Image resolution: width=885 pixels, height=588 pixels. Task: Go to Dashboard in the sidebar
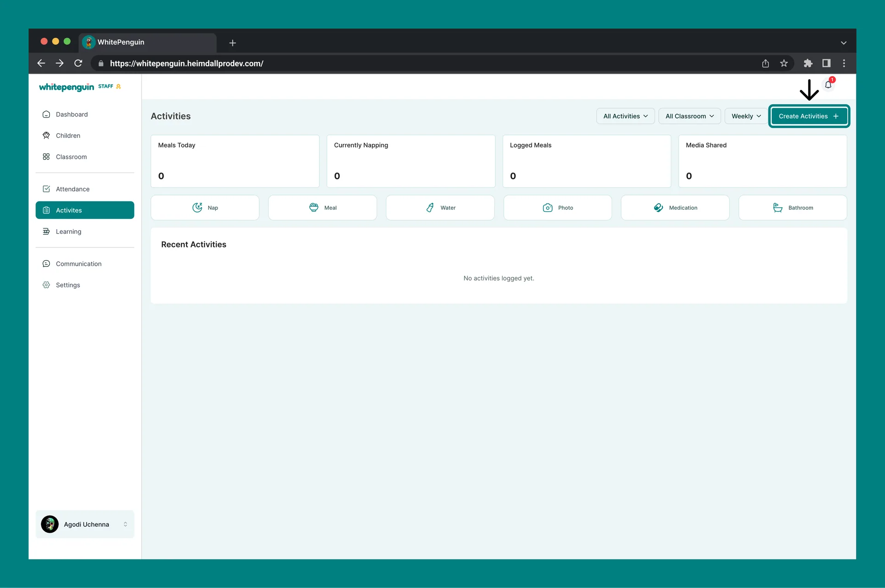point(85,114)
